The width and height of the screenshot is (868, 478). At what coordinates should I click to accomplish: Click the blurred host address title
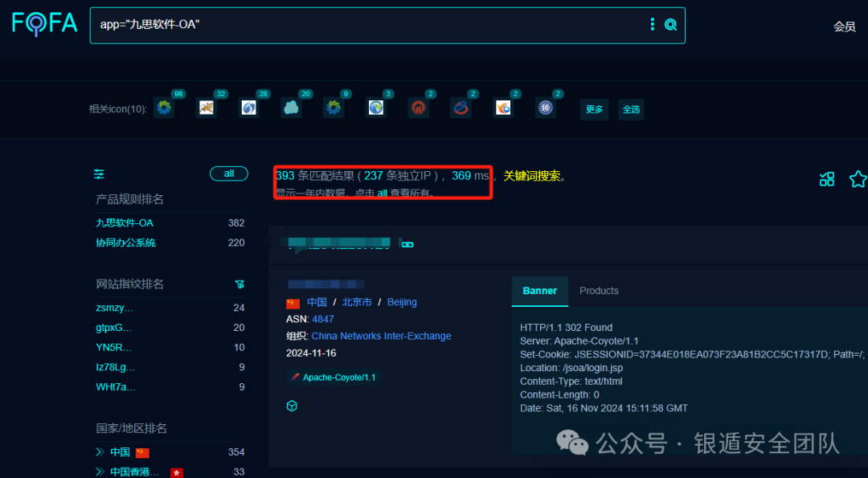pos(341,243)
